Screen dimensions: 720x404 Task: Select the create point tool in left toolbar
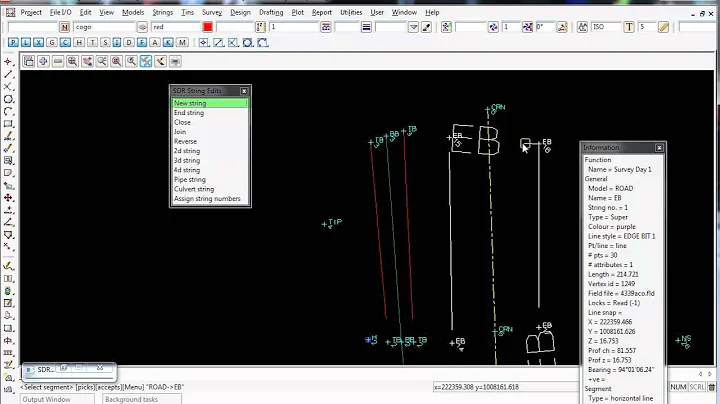click(8, 62)
